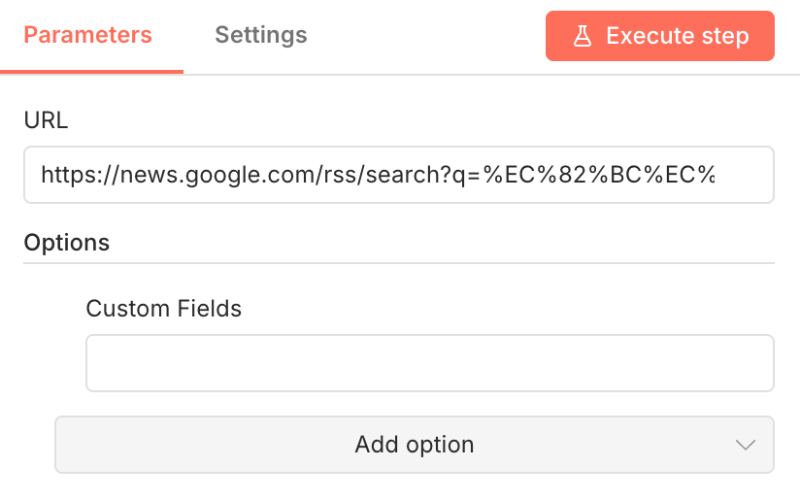Focus the URL input field
Viewport: 800px width, 499px height.
(398, 175)
